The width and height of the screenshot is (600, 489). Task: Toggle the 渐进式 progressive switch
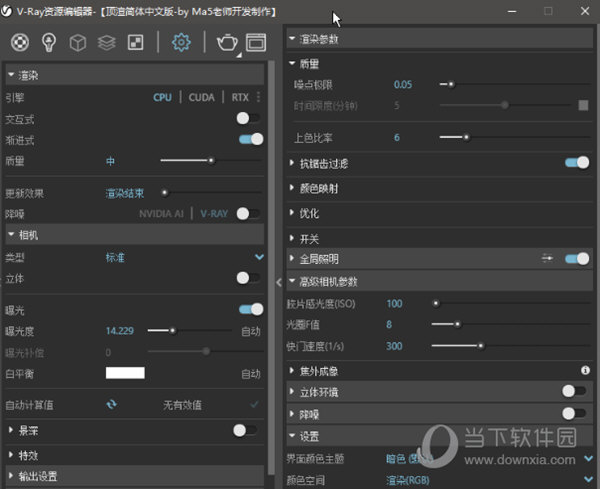click(251, 139)
